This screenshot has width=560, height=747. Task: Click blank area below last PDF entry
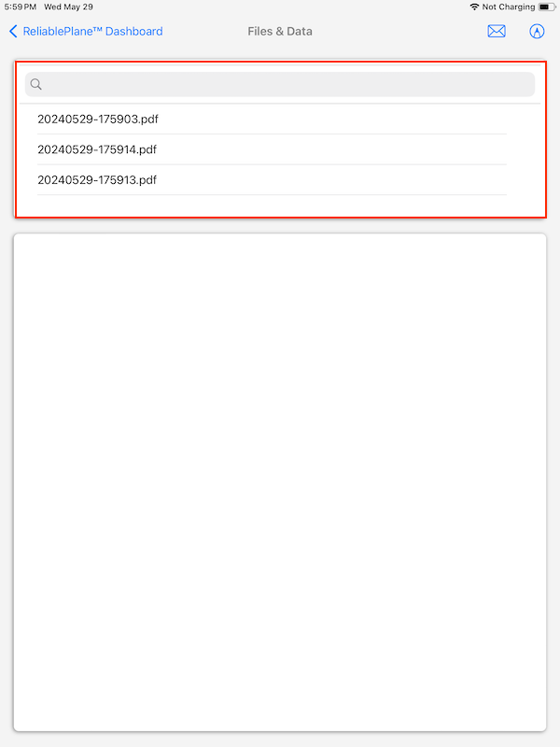[279, 205]
